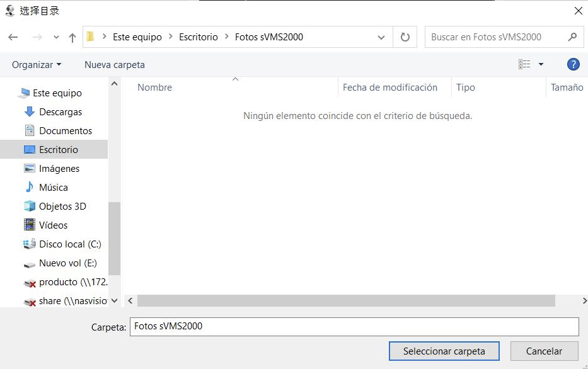Refresh the current folder view
This screenshot has height=369, width=588.
(x=405, y=37)
